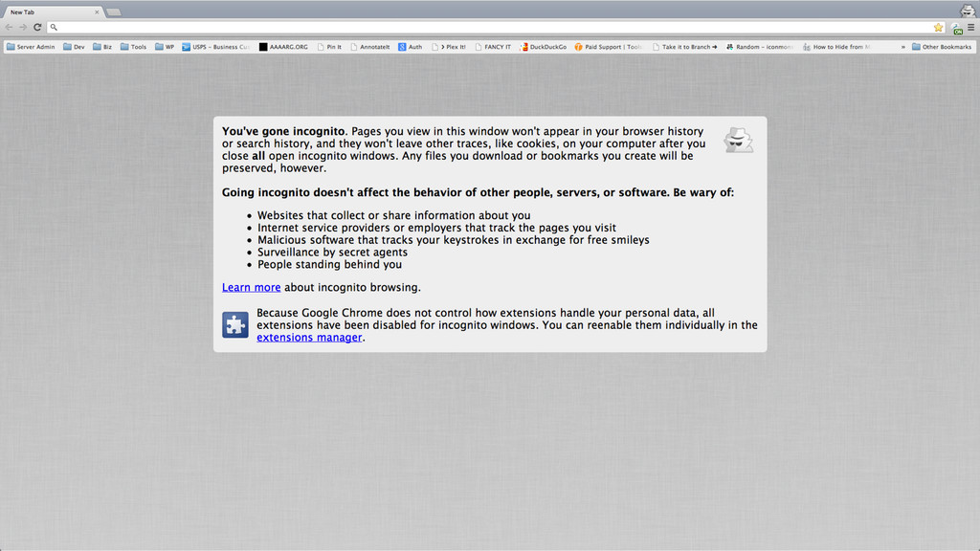Open the How to Hide from bookmark
This screenshot has height=551, width=980.
[836, 47]
